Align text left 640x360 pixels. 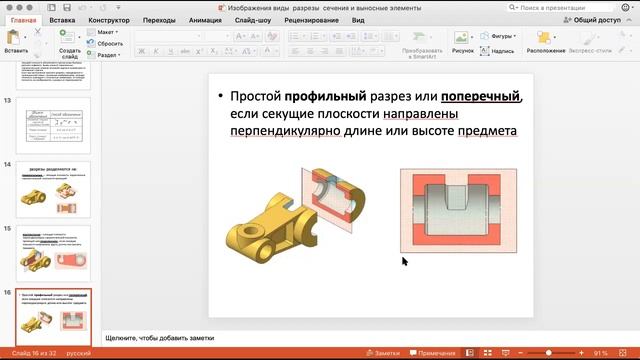(x=296, y=51)
